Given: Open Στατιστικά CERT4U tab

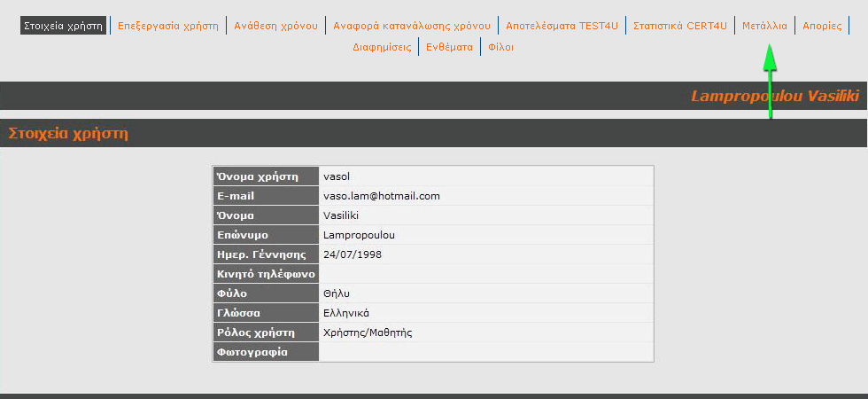Looking at the screenshot, I should pos(680,26).
